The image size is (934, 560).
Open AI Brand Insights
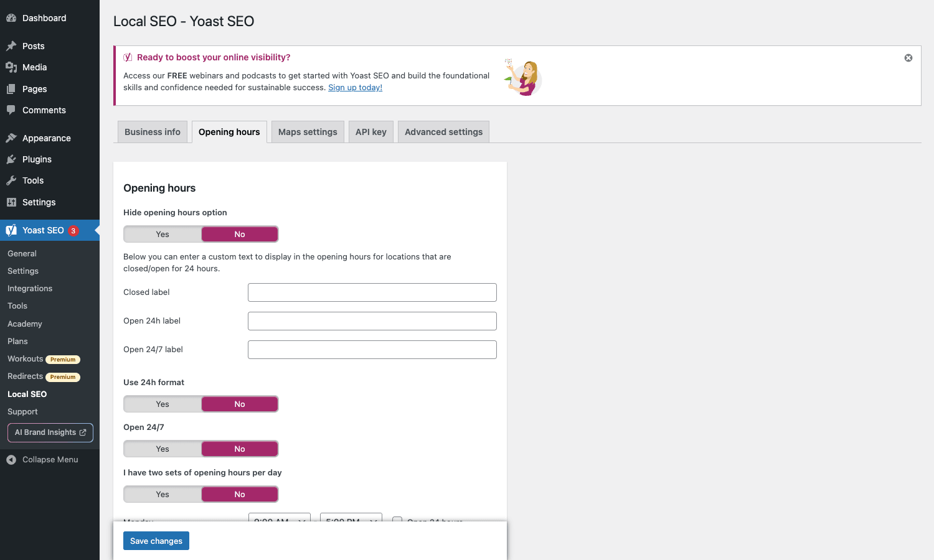pos(50,432)
